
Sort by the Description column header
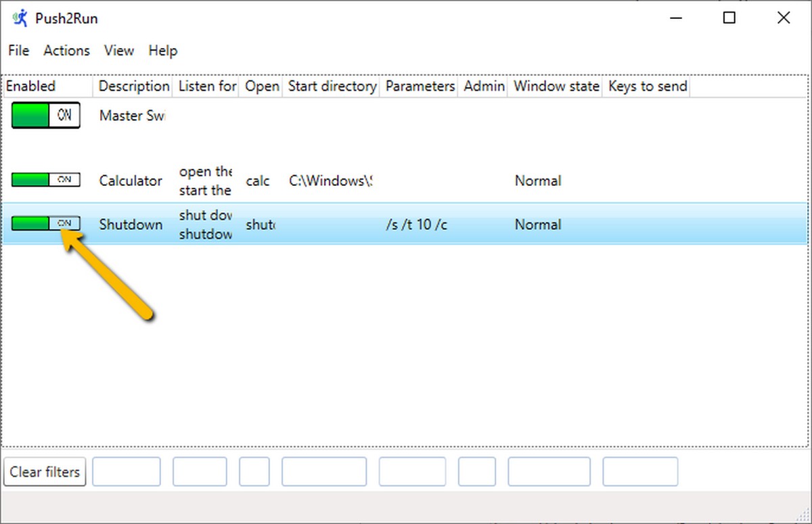click(x=133, y=87)
